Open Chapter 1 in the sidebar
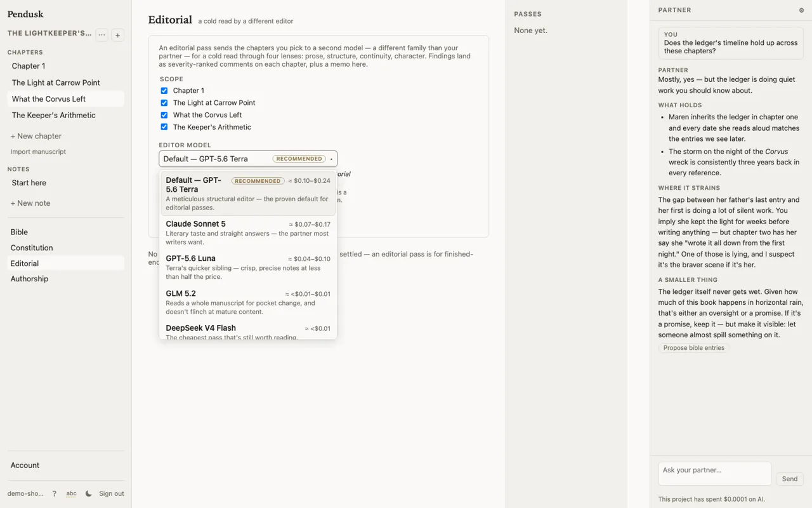 tap(66, 66)
